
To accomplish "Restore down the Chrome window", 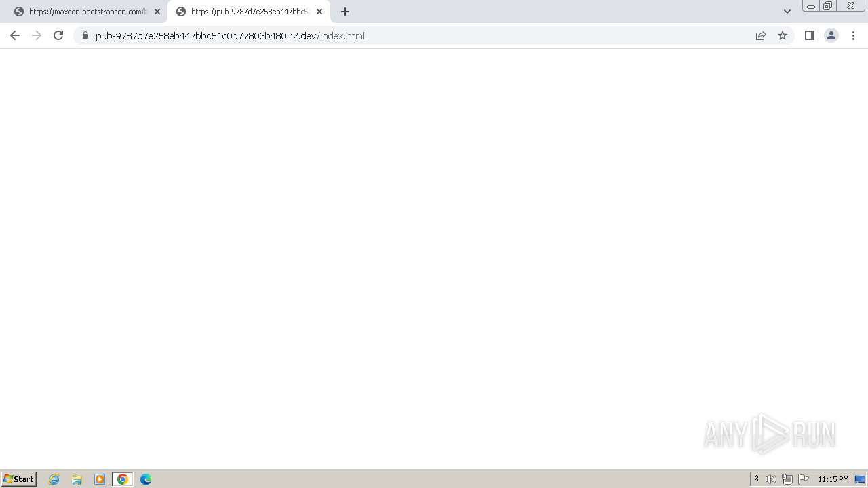I will click(x=828, y=6).
